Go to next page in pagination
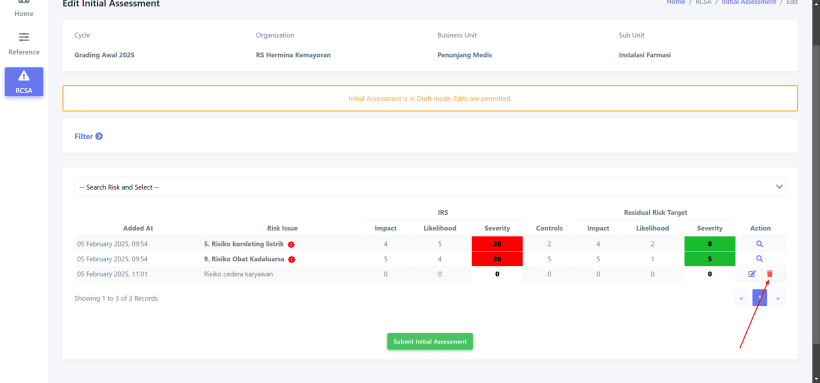 point(778,298)
